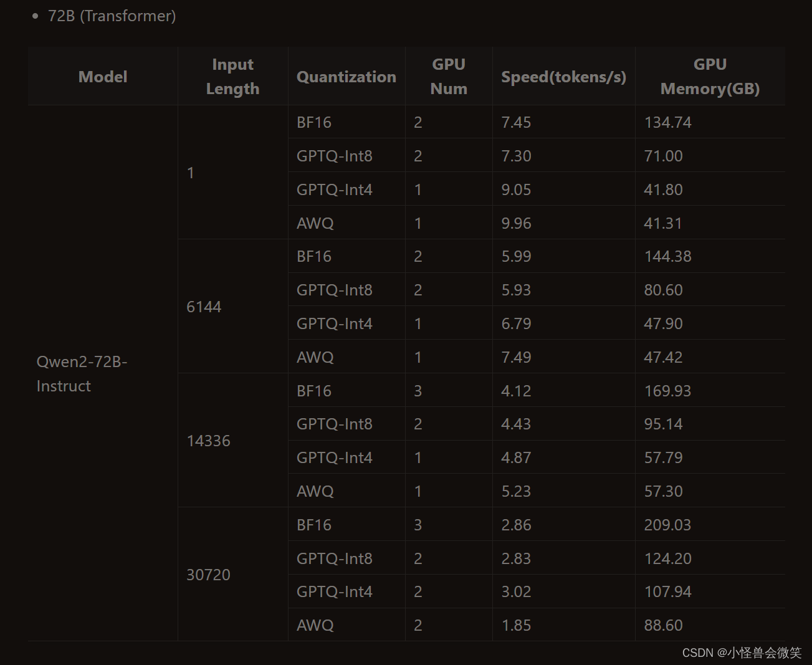Click the memory value 57.79

click(663, 457)
